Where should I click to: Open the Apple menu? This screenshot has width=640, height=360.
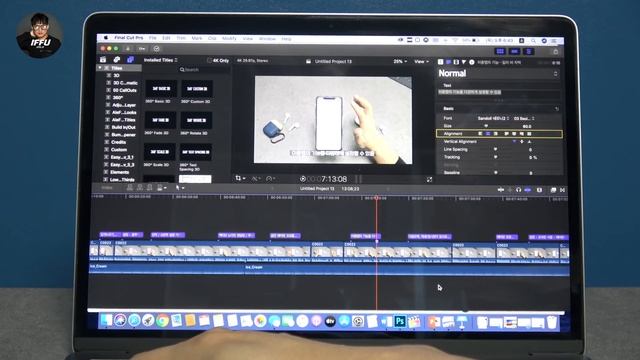(x=105, y=38)
